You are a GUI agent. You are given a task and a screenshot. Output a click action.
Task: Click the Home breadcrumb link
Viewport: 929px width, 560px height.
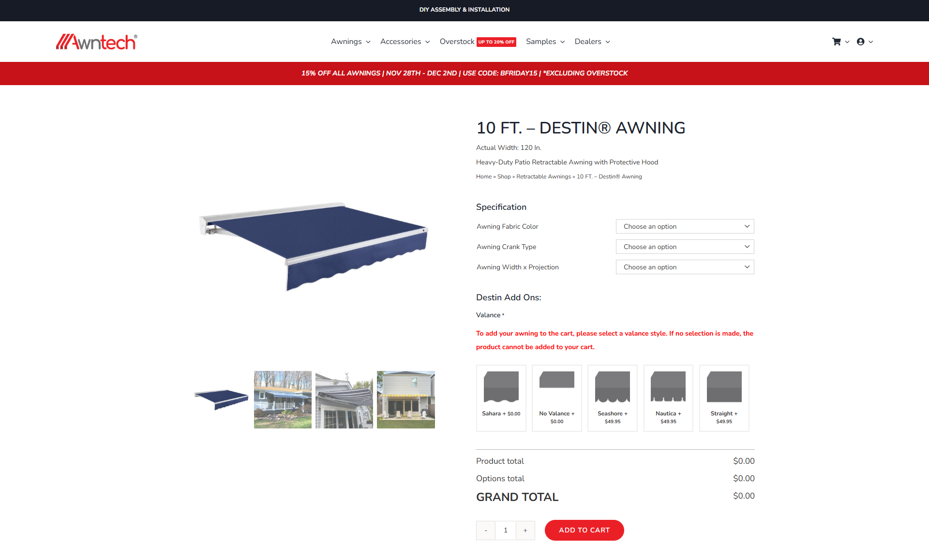pos(484,177)
